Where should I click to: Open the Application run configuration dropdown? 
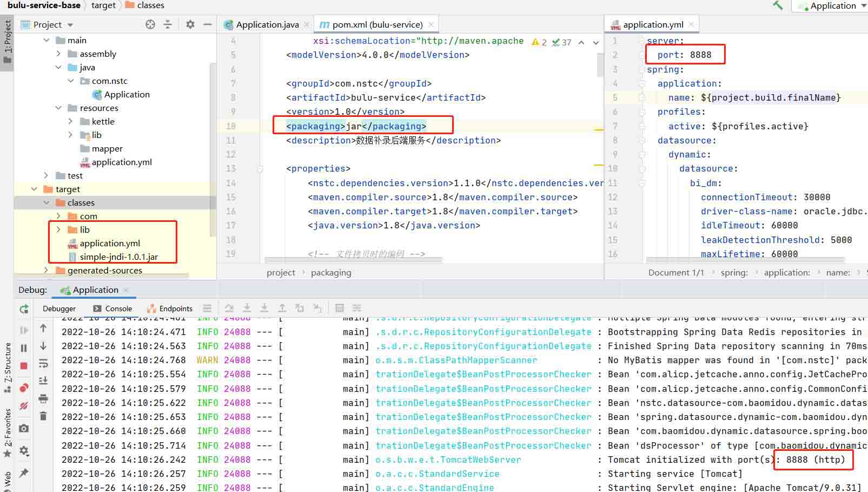[x=833, y=6]
